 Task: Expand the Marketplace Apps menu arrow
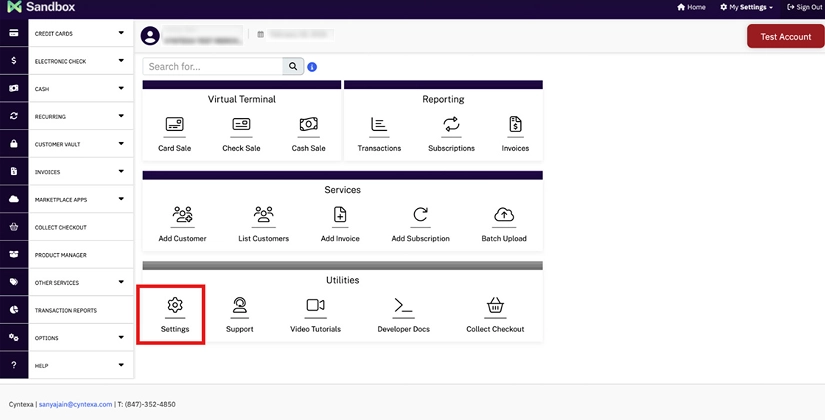121,199
